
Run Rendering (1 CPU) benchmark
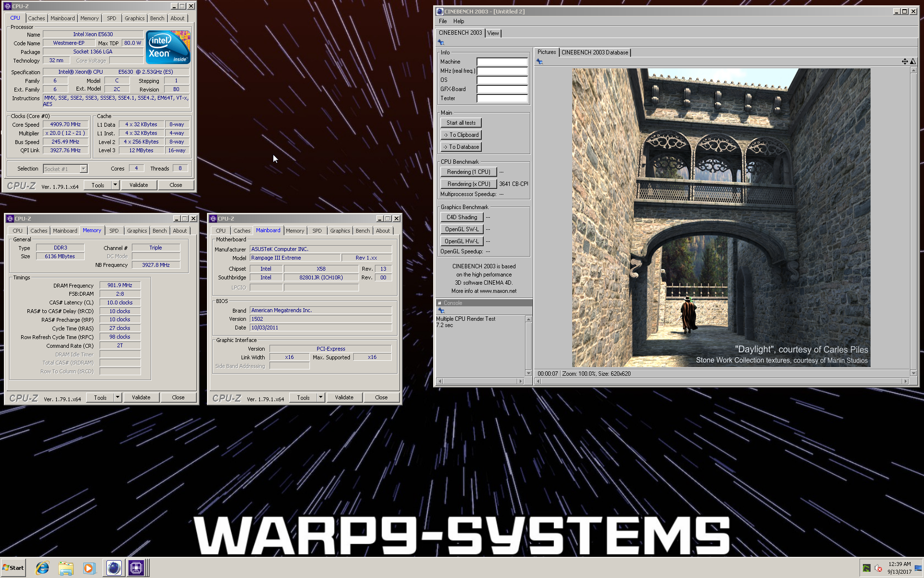tap(469, 172)
